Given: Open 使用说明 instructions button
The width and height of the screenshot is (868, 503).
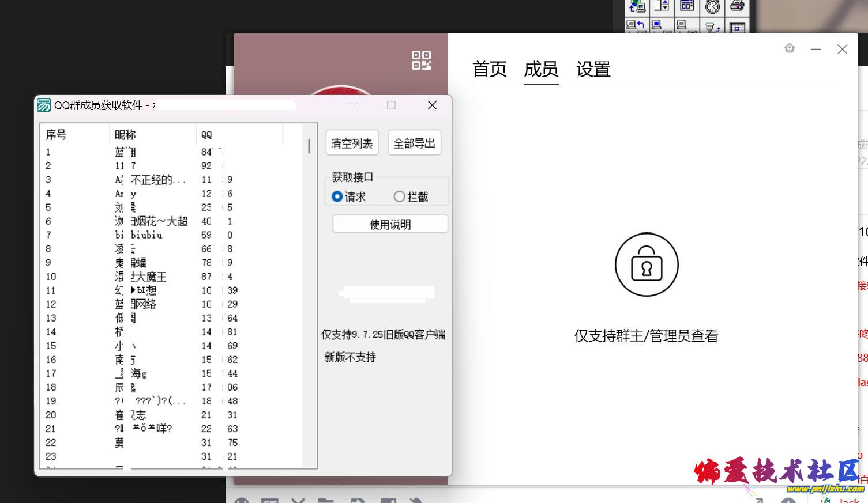Looking at the screenshot, I should point(390,224).
